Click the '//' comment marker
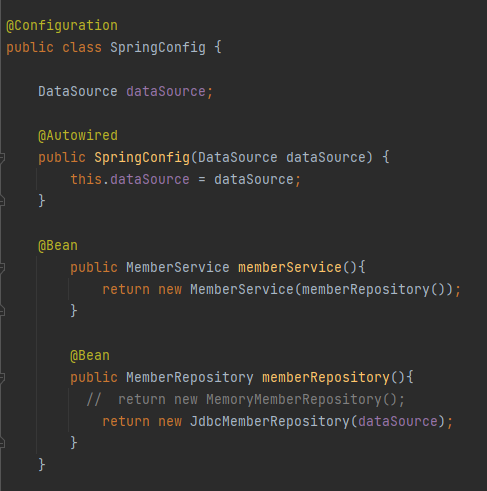 94,399
